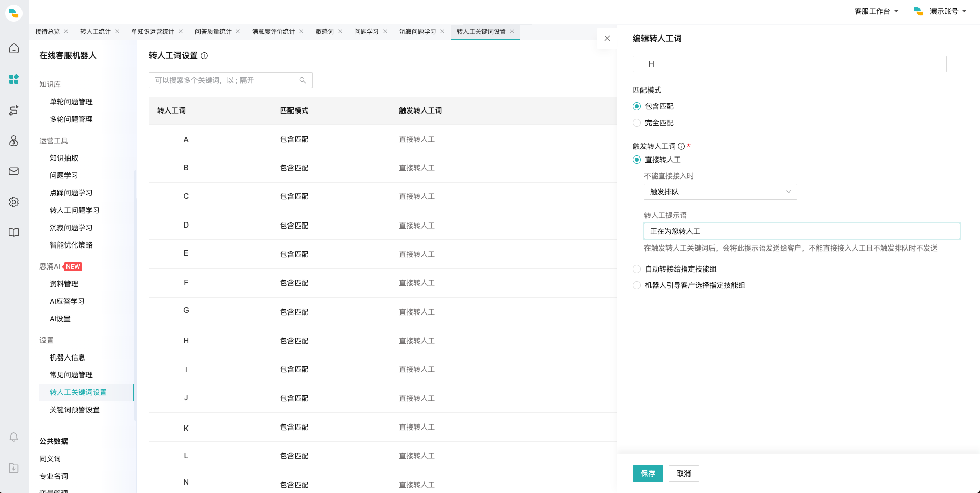Close the 编辑转人工词 side panel
980x493 pixels.
coord(607,38)
